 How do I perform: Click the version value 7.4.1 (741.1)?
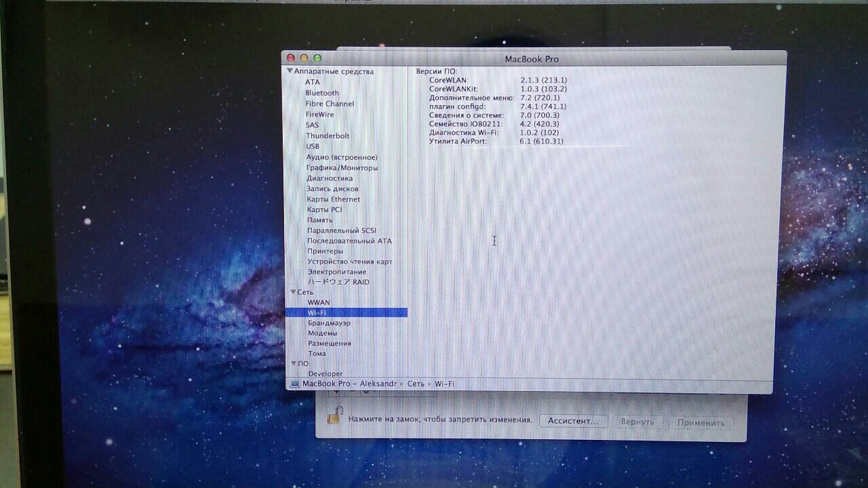pyautogui.click(x=543, y=106)
